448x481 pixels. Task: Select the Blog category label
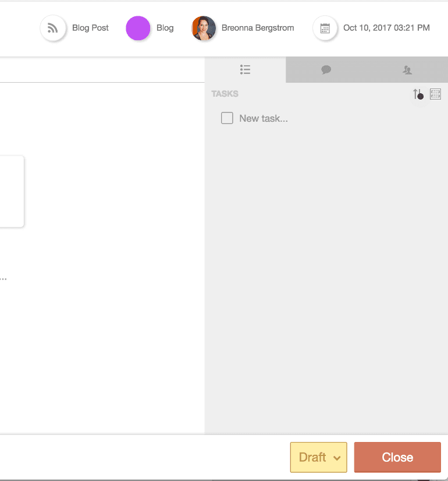(x=165, y=28)
